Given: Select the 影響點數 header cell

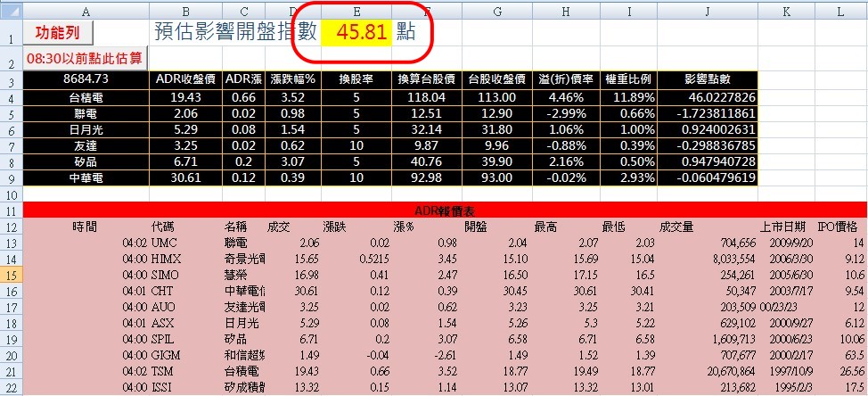Looking at the screenshot, I should point(707,79).
